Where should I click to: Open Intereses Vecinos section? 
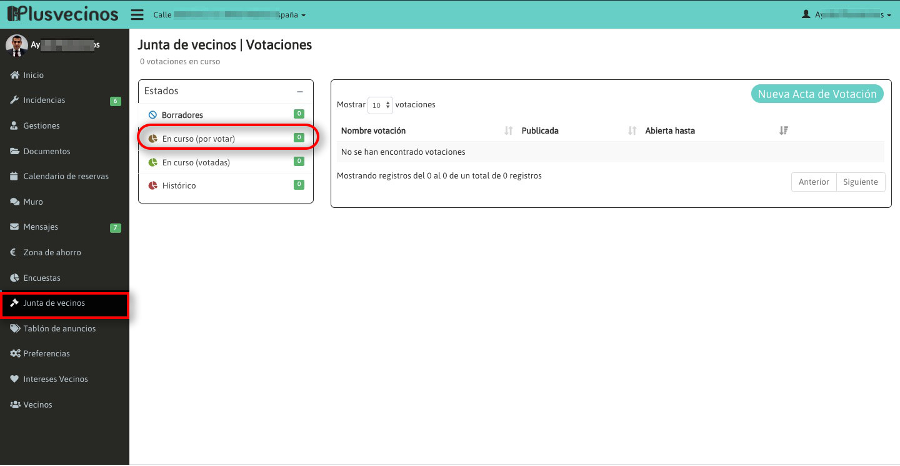(x=64, y=379)
